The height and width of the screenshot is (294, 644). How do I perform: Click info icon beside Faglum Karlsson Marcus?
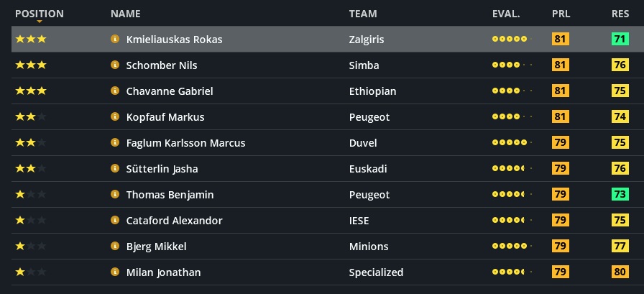114,143
